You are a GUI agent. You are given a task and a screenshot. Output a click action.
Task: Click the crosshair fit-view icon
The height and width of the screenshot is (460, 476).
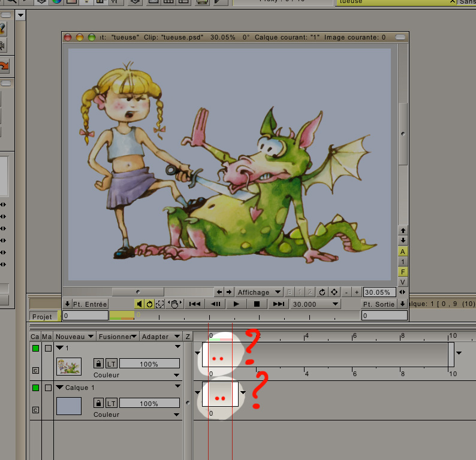tap(335, 292)
